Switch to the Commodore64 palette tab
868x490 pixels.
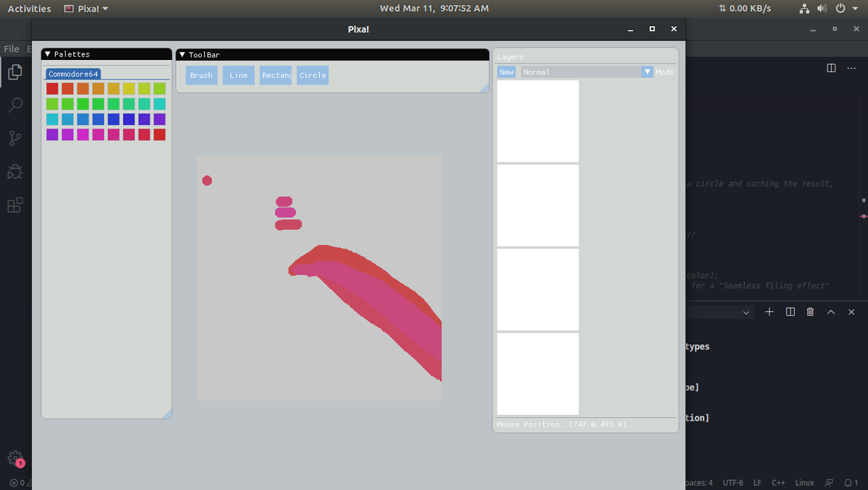72,73
